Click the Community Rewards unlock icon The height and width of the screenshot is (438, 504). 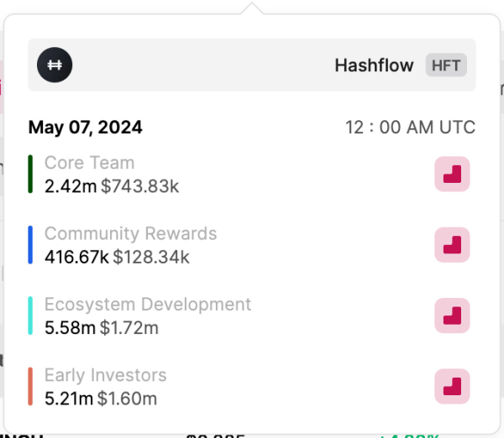coord(452,244)
